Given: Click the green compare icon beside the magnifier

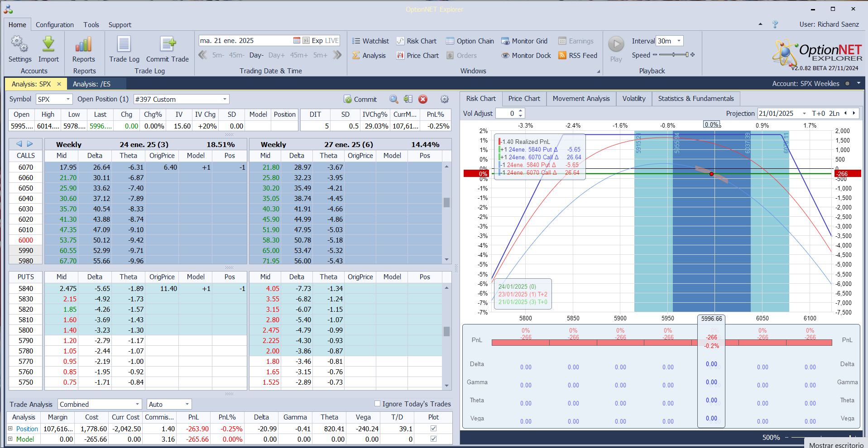Looking at the screenshot, I should tap(408, 100).
